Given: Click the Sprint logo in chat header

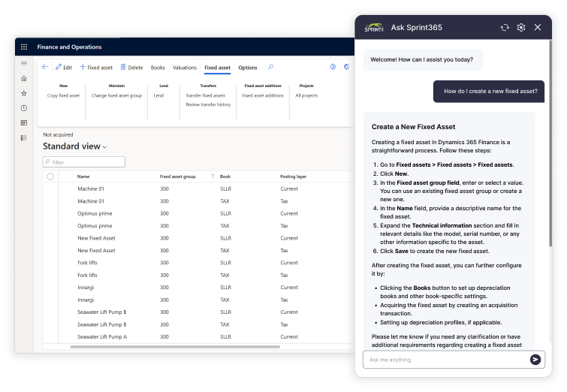Looking at the screenshot, I should click(x=374, y=28).
